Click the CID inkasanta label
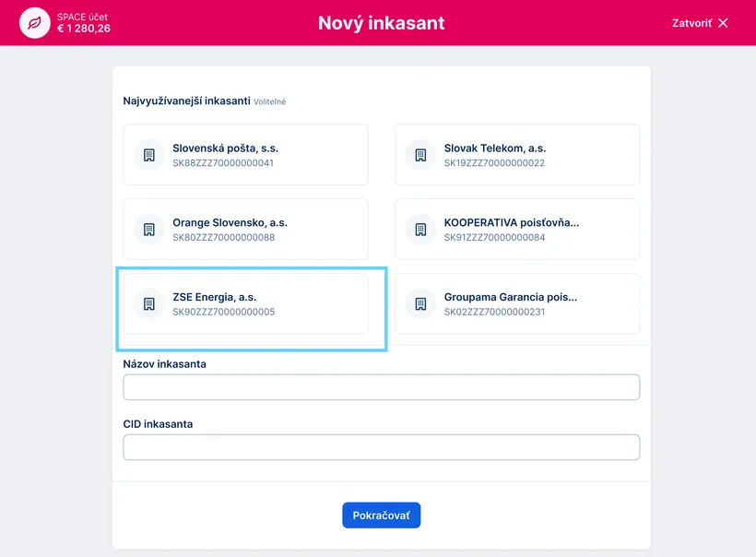The width and height of the screenshot is (756, 557). (x=158, y=424)
